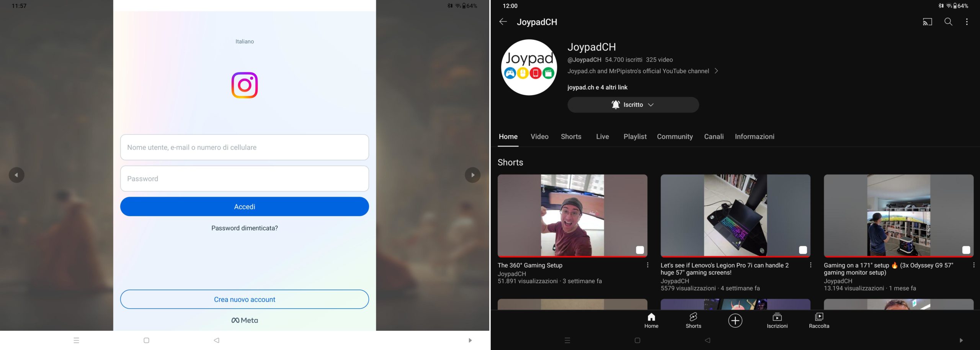Open Lenovo Legion Pro 7i short thumbnail
Viewport: 980px width, 350px height.
(735, 216)
